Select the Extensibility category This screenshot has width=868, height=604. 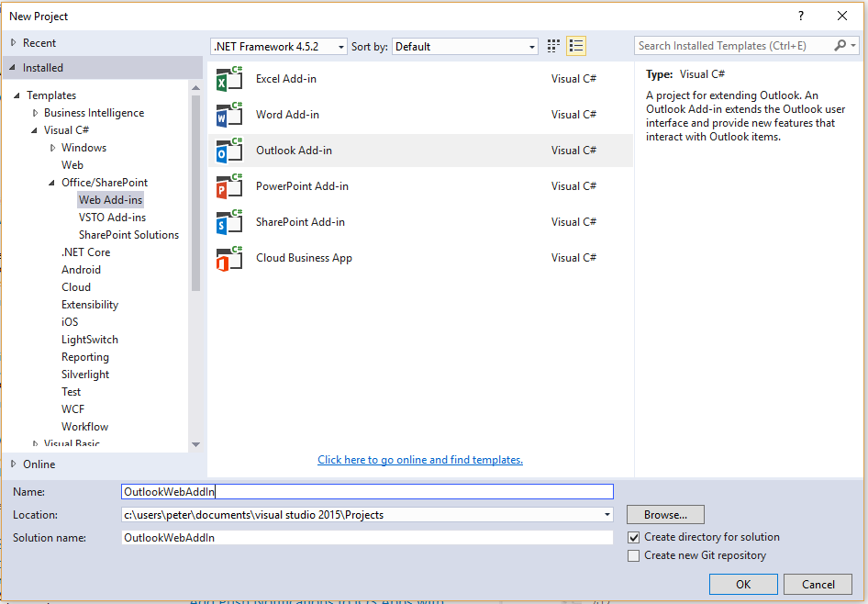coord(90,305)
